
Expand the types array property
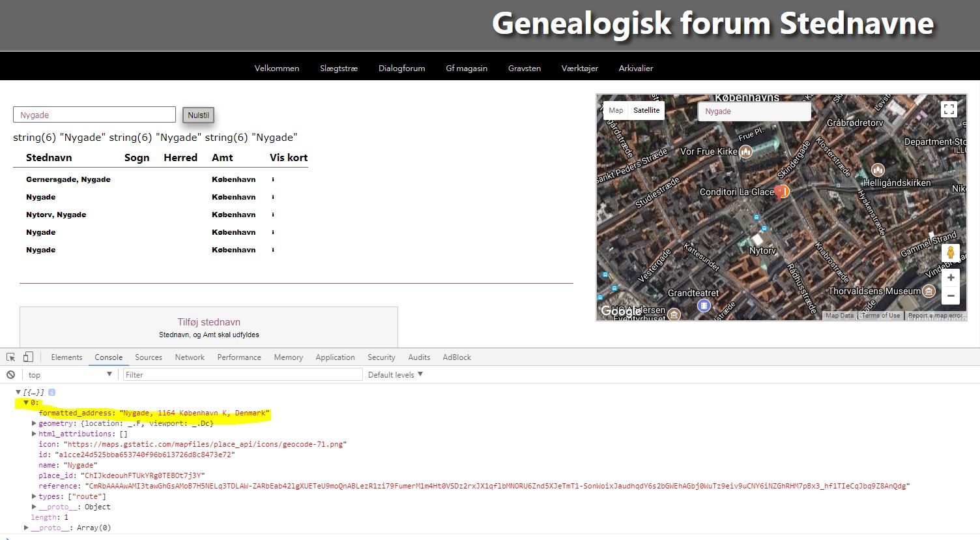(34, 496)
